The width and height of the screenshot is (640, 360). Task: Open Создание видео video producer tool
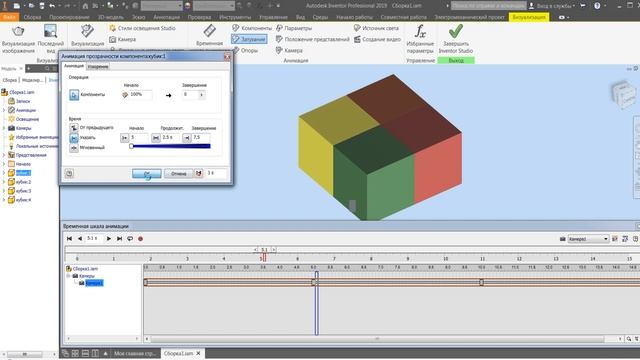377,39
